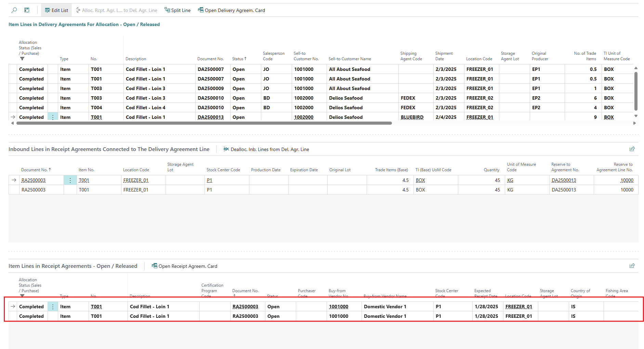The height and width of the screenshot is (349, 644).
Task: Open filter funnel on receipt Allocation Status column
Action: click(22, 296)
